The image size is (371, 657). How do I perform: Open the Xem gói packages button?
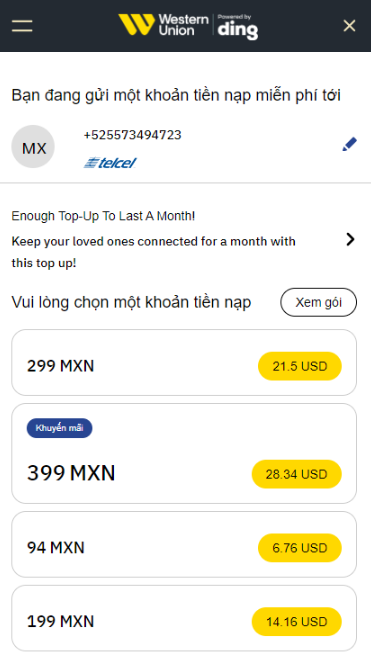319,302
